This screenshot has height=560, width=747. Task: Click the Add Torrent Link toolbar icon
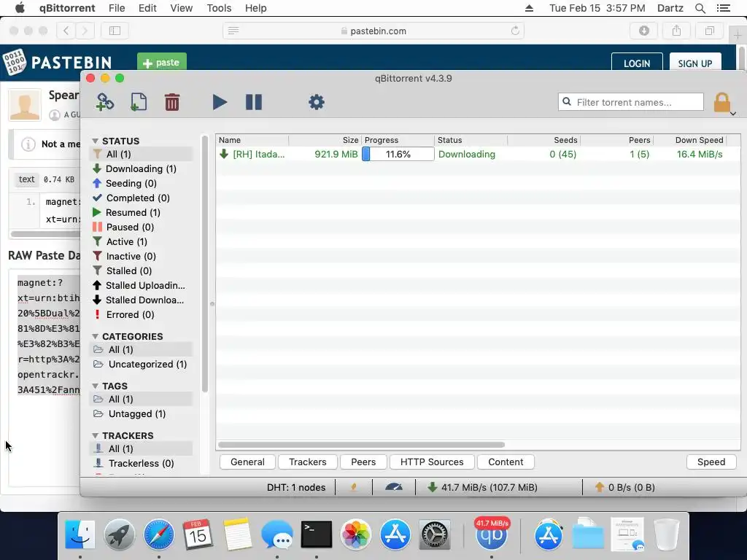click(x=105, y=102)
